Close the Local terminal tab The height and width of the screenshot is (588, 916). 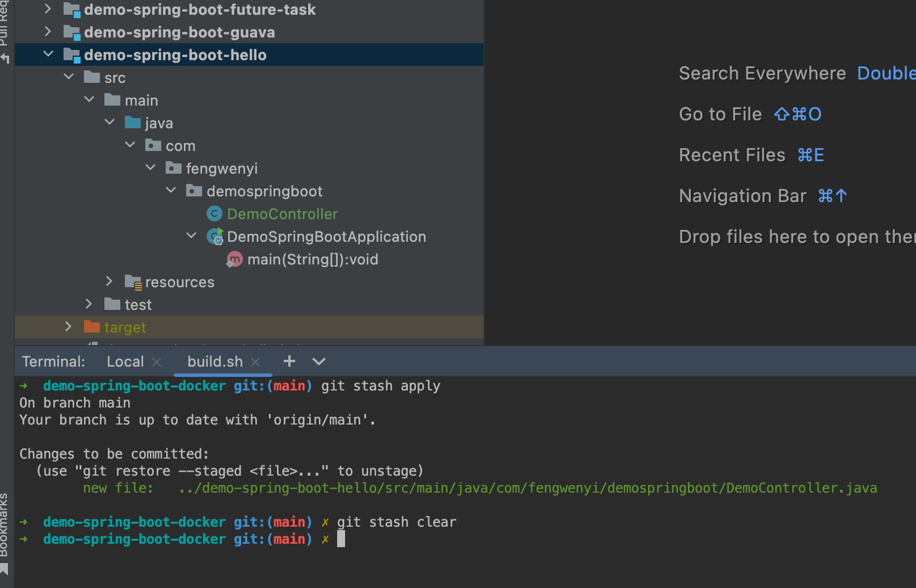pos(157,362)
